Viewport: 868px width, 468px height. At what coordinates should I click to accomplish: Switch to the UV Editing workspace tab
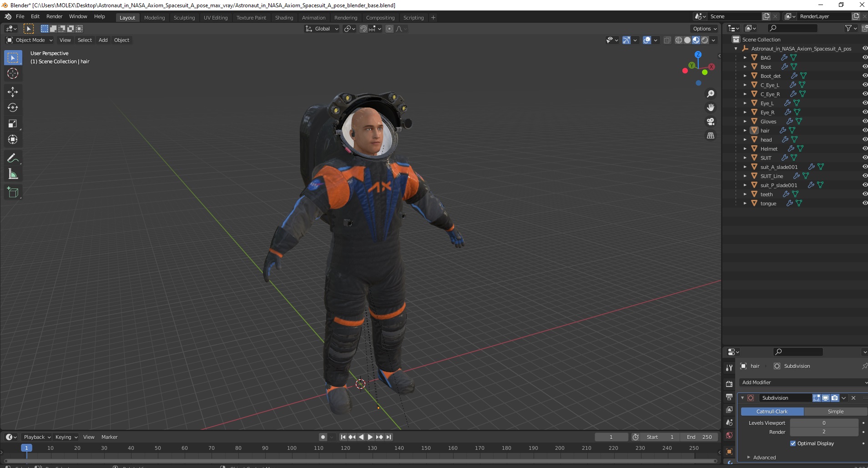pos(216,18)
